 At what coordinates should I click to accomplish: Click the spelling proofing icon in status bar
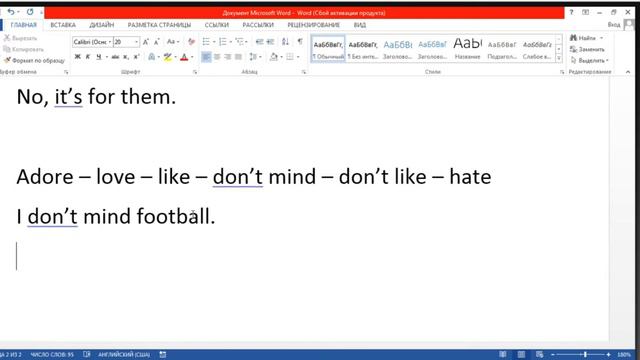tap(87, 354)
